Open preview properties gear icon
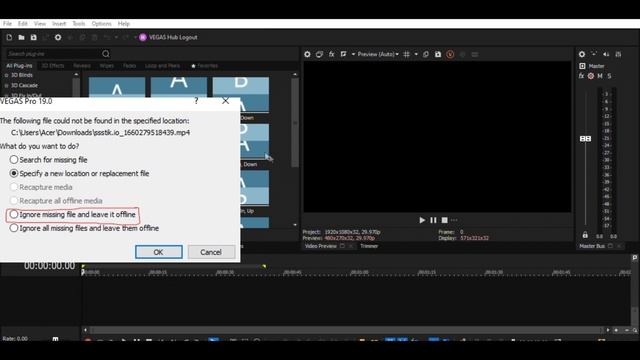 point(307,54)
